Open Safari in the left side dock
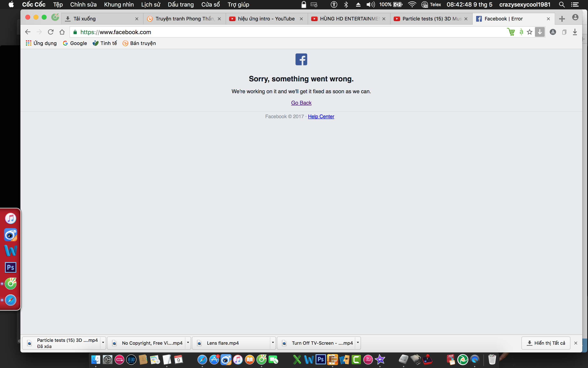This screenshot has width=588, height=368. point(10,300)
